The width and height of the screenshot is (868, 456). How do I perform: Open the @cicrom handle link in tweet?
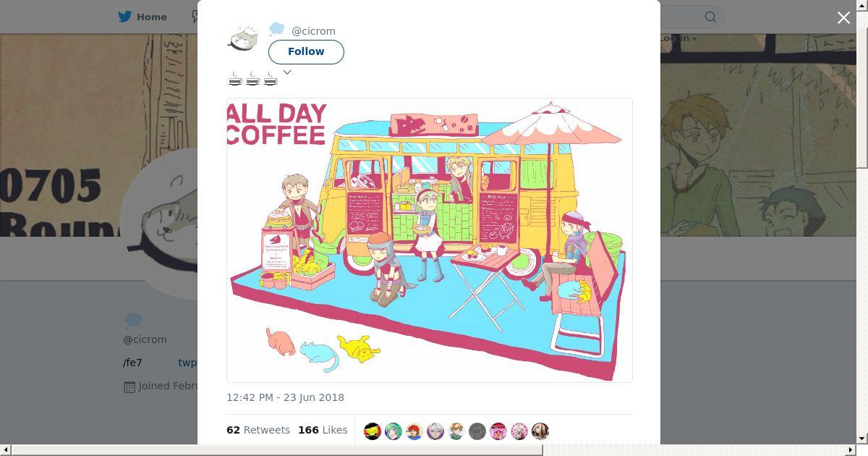[x=313, y=31]
